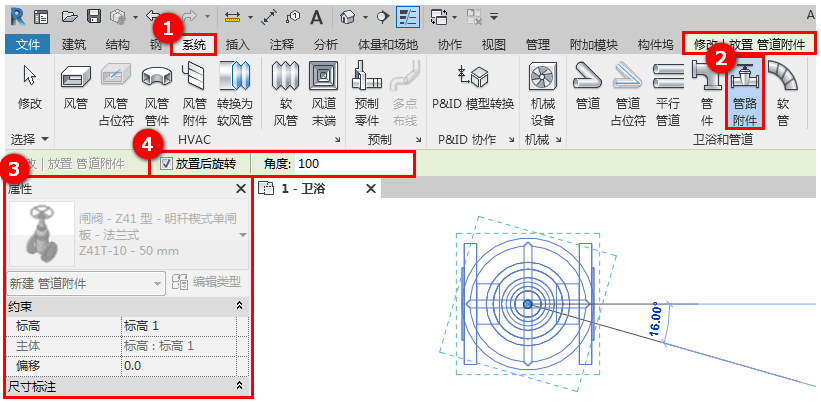Switch to the 管理 ribbon tab

tap(538, 44)
